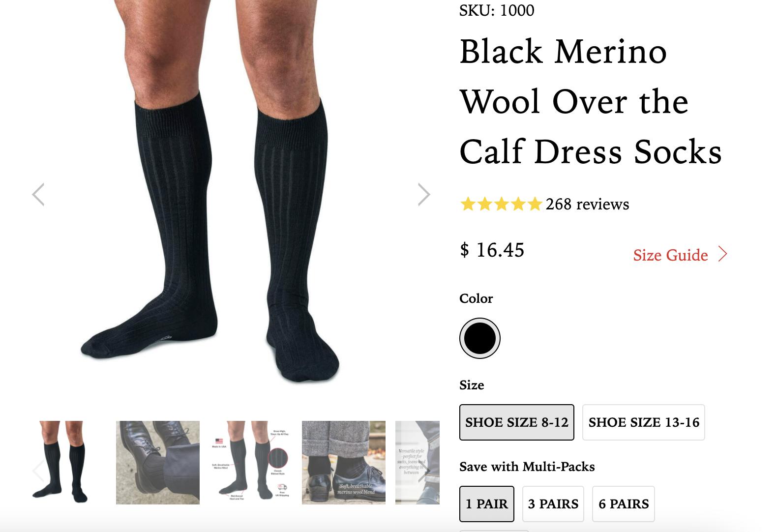776x532 pixels.
Task: View thumbnail with gray cuffed trousers
Action: point(343,462)
